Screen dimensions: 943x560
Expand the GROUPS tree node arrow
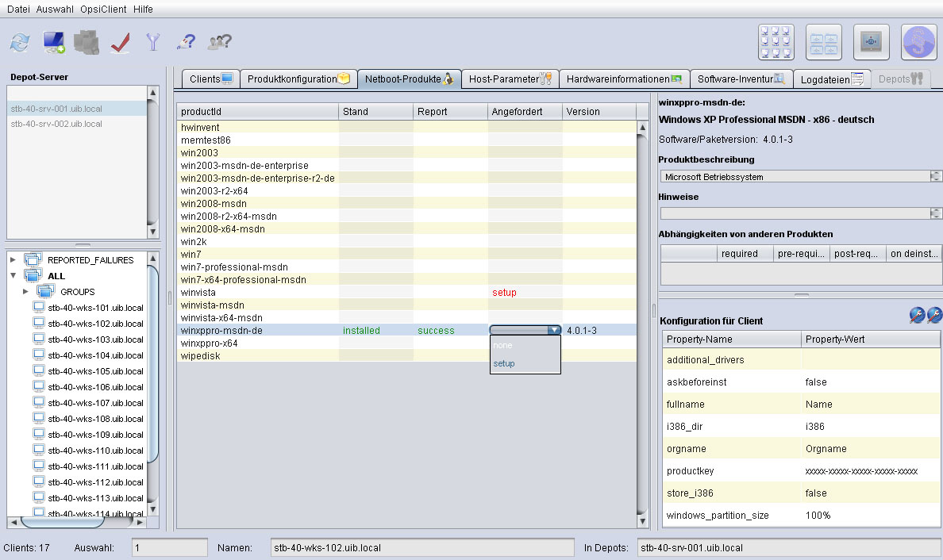26,291
